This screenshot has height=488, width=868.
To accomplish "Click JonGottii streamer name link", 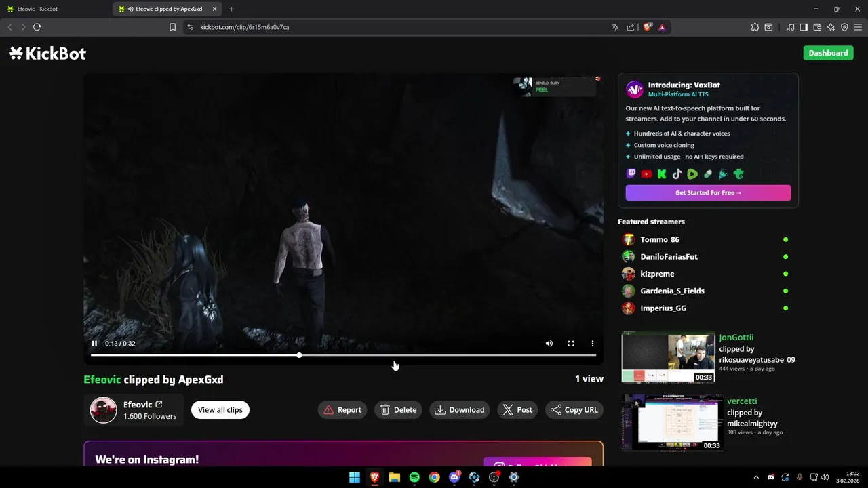I will 736,337.
